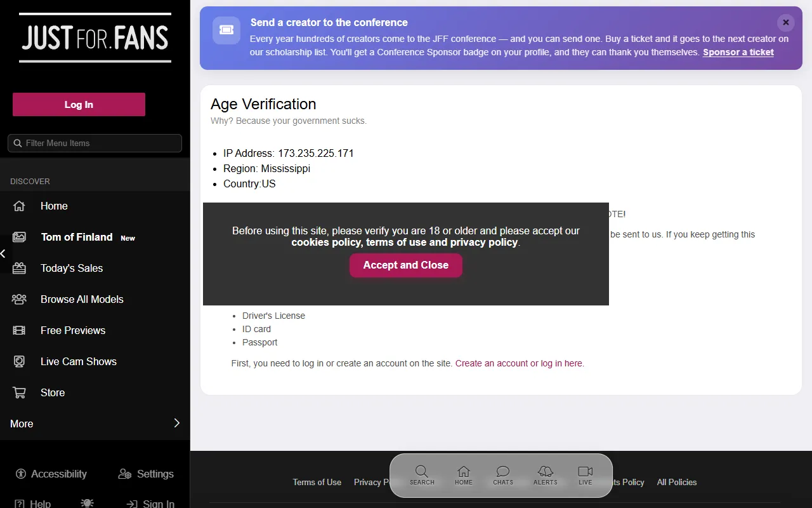
Task: Click the Age Verification heading
Action: [263, 104]
